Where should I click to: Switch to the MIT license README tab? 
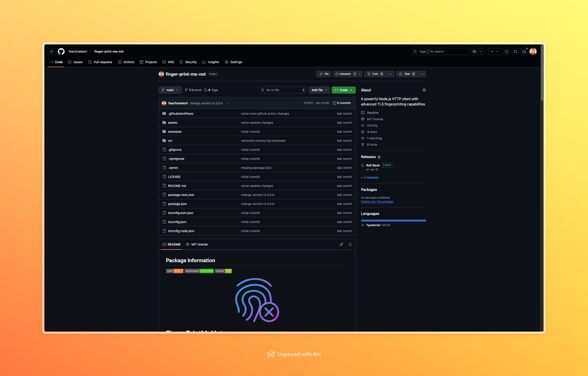(197, 244)
